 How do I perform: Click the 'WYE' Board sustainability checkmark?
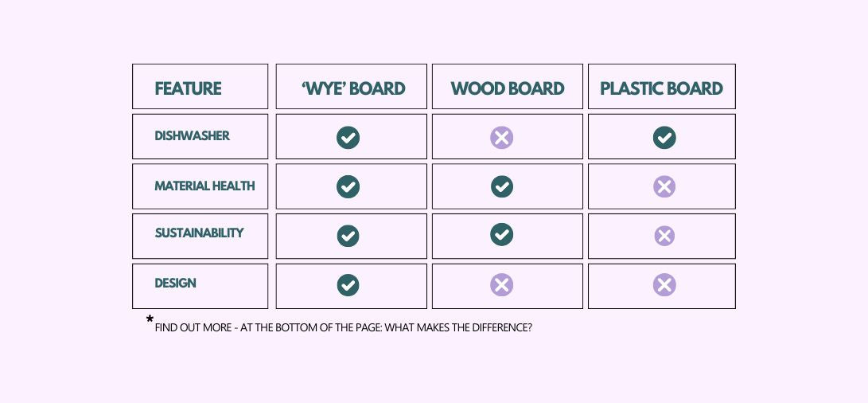point(348,236)
